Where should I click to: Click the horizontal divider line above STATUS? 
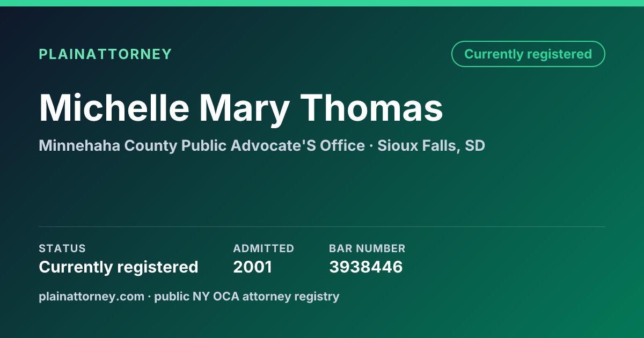tap(322, 226)
